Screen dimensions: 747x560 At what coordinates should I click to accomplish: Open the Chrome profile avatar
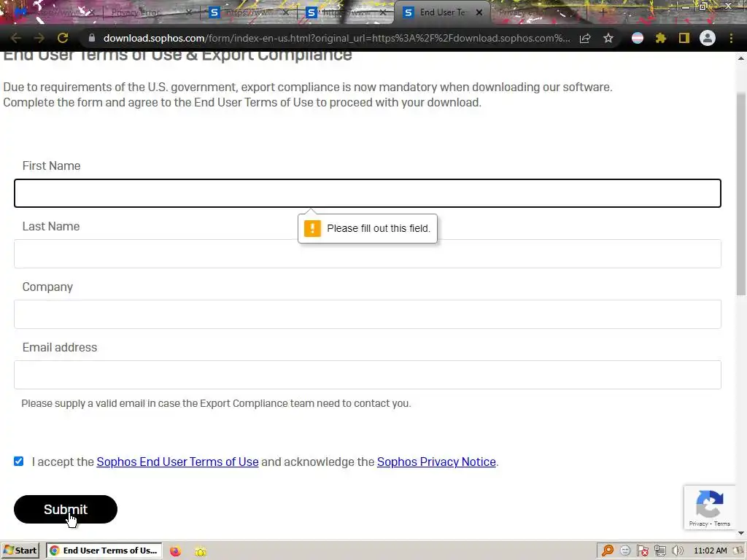pyautogui.click(x=708, y=38)
